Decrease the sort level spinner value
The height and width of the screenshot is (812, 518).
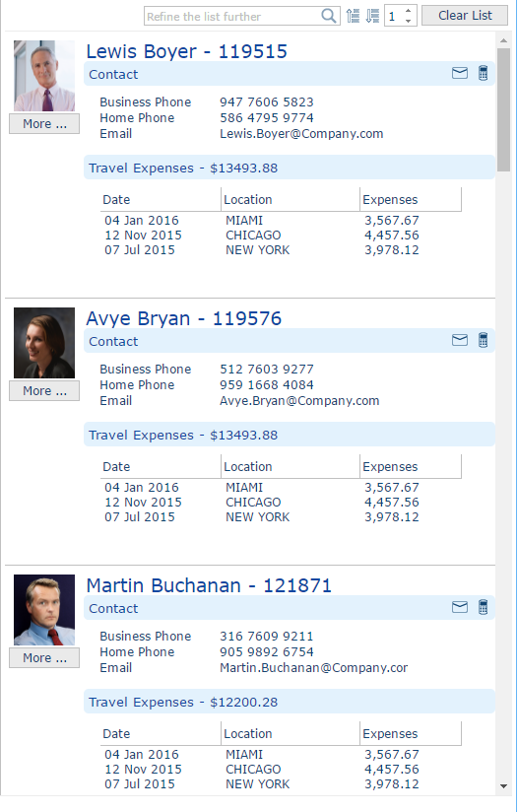click(x=409, y=21)
